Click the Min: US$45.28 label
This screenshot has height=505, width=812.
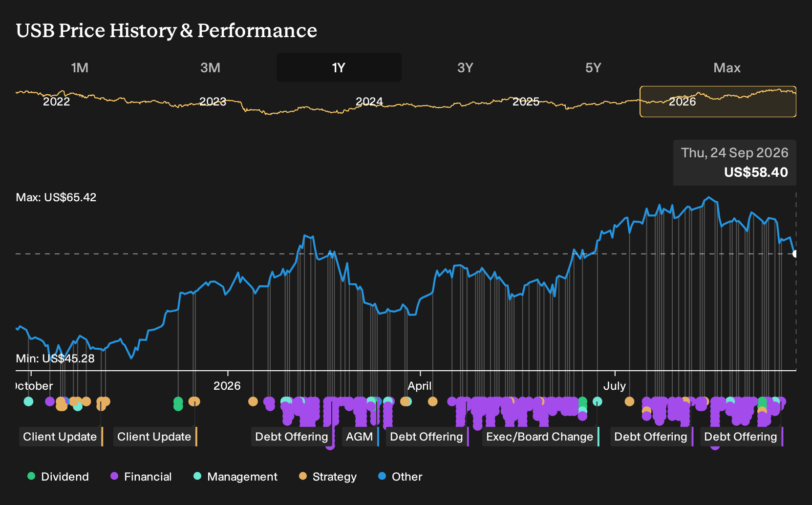coord(55,358)
